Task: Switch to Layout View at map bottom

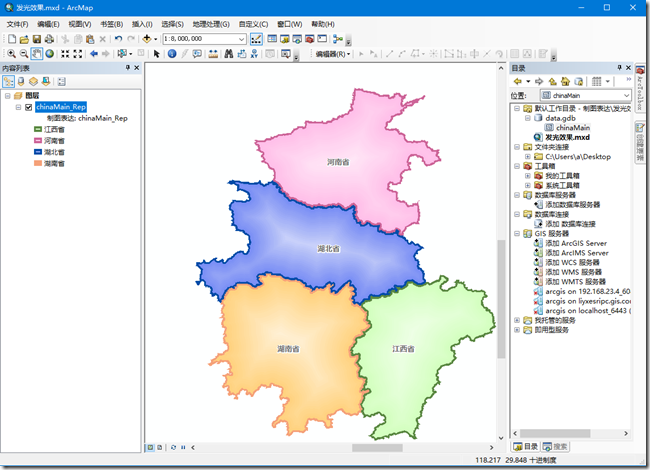Action: point(160,448)
